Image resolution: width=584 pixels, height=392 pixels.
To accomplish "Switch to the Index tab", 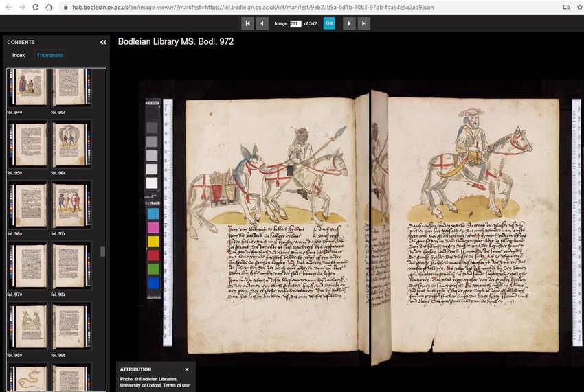I will 19,55.
